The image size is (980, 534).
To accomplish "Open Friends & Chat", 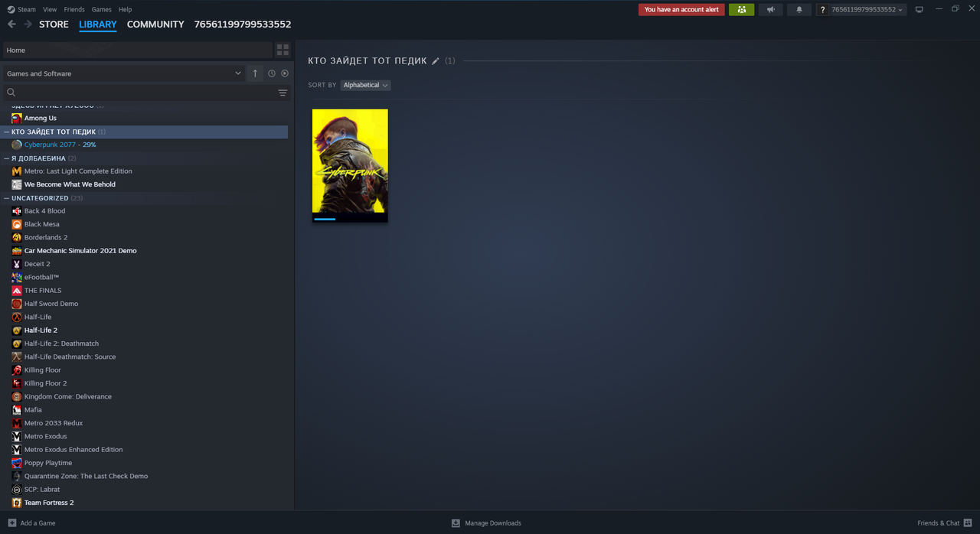I will point(944,523).
